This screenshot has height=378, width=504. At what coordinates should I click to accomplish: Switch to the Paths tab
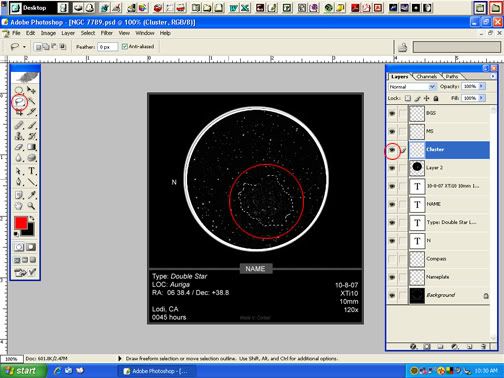[x=452, y=76]
